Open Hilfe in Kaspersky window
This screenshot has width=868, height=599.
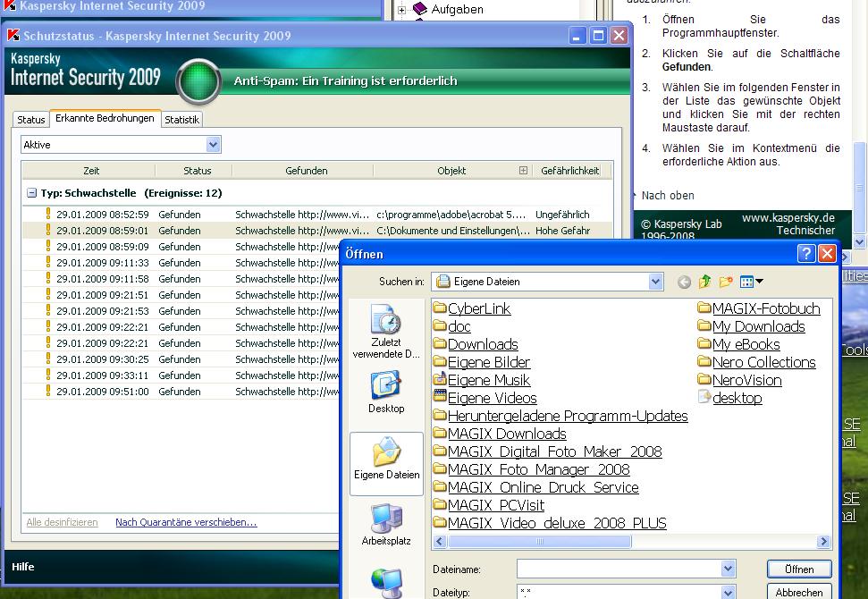(x=22, y=566)
